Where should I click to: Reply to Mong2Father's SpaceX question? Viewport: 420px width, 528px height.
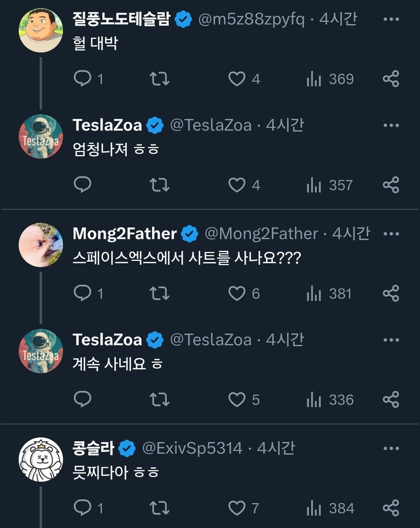[x=83, y=293]
